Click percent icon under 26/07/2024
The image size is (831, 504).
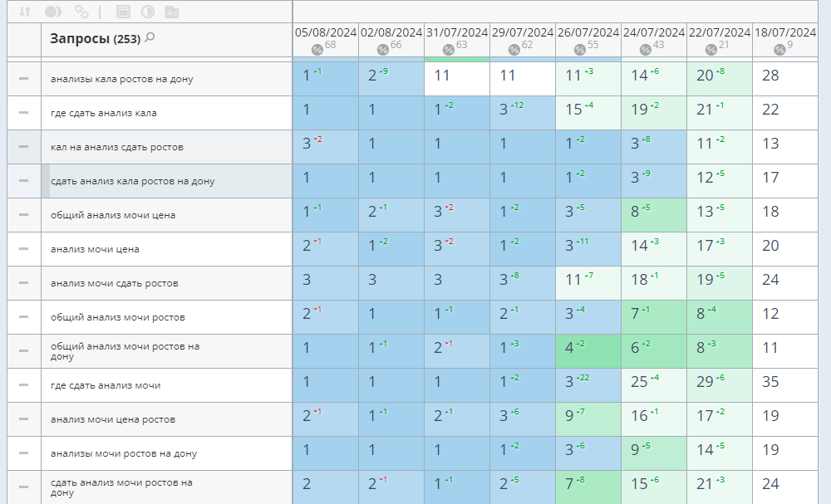579,50
